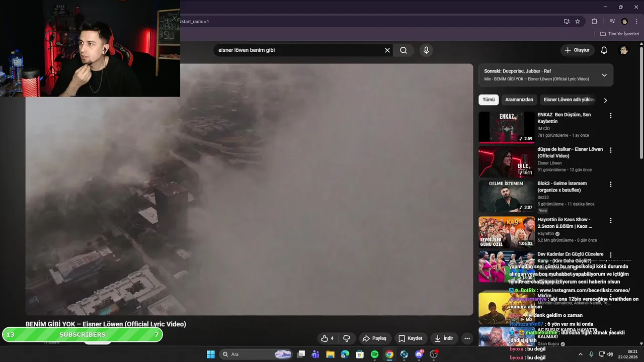Click the magnifier search button

(404, 50)
